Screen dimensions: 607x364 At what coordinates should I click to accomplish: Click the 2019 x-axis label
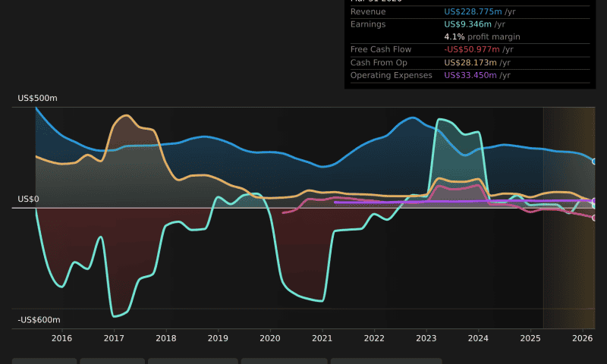pyautogui.click(x=218, y=338)
